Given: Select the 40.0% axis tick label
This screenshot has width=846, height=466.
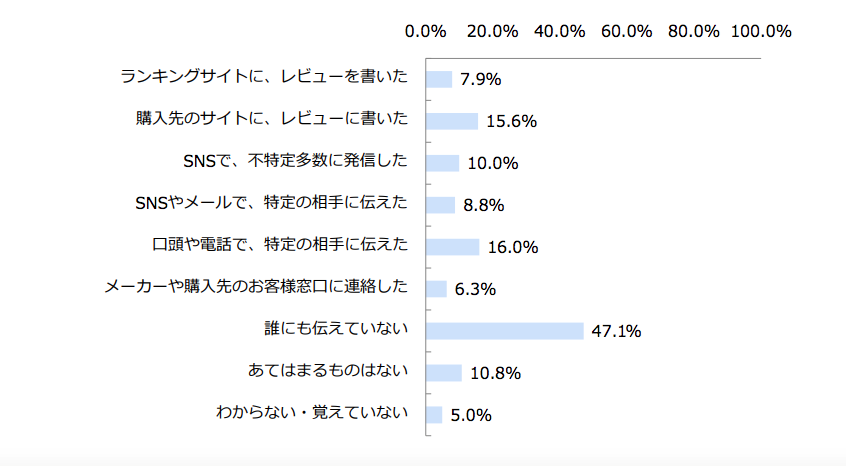Looking at the screenshot, I should click(560, 31).
